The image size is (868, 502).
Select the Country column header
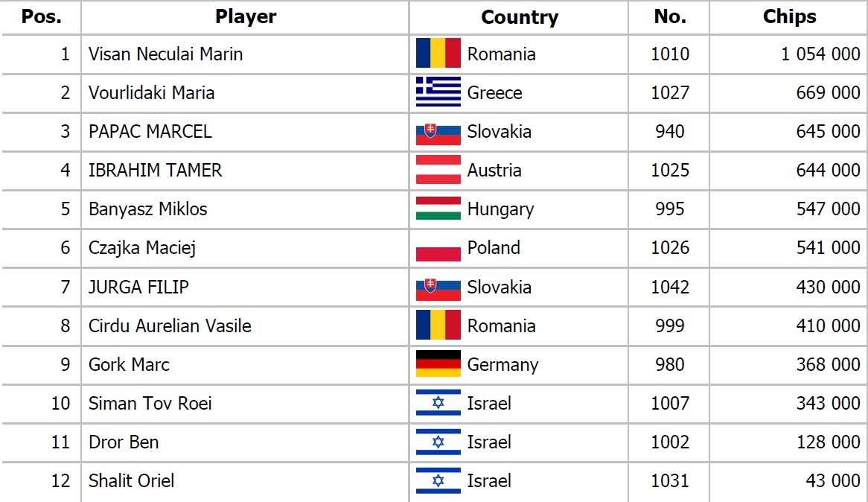click(520, 16)
